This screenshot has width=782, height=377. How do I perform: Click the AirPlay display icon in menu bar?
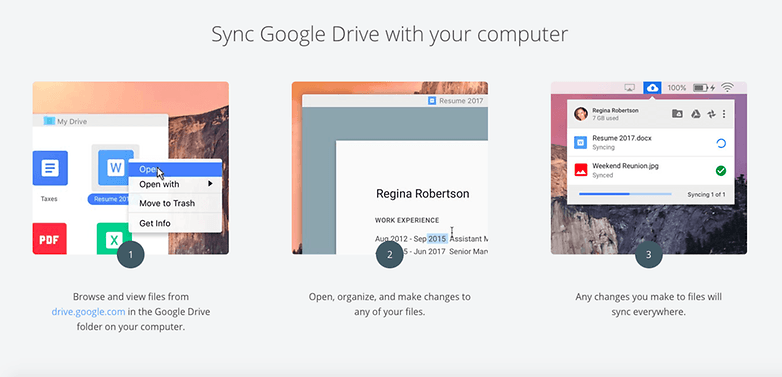[x=629, y=88]
